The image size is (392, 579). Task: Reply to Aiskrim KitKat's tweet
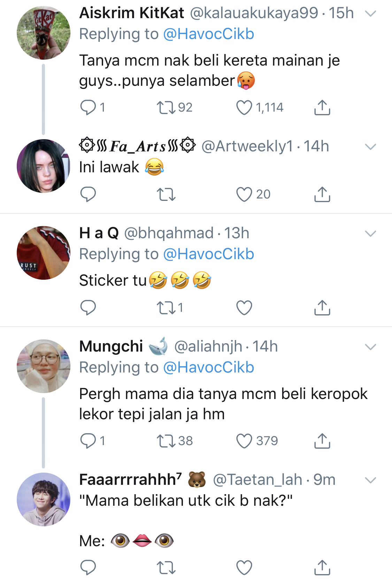click(88, 107)
